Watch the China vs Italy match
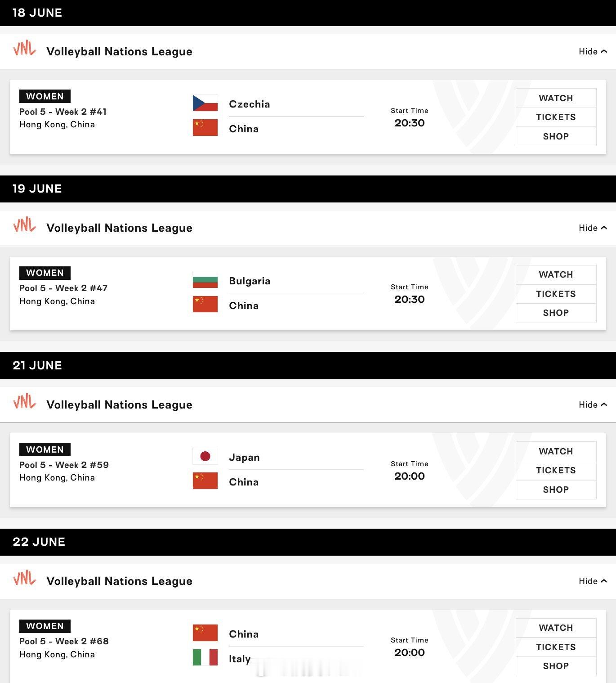Image resolution: width=616 pixels, height=683 pixels. [556, 628]
